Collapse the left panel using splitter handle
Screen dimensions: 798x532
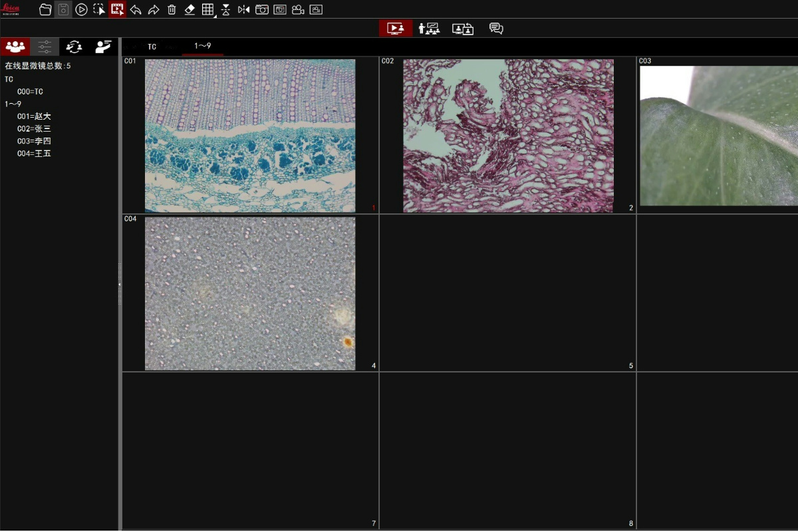point(120,284)
